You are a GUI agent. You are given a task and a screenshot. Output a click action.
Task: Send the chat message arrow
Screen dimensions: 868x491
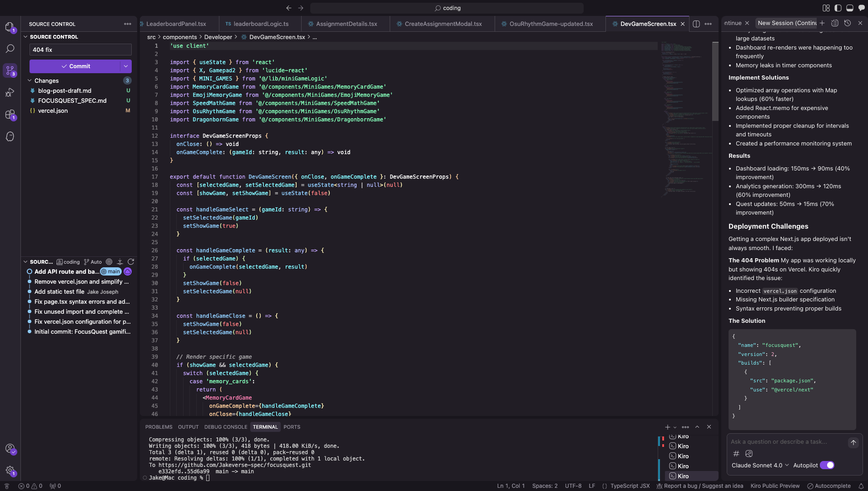(853, 442)
